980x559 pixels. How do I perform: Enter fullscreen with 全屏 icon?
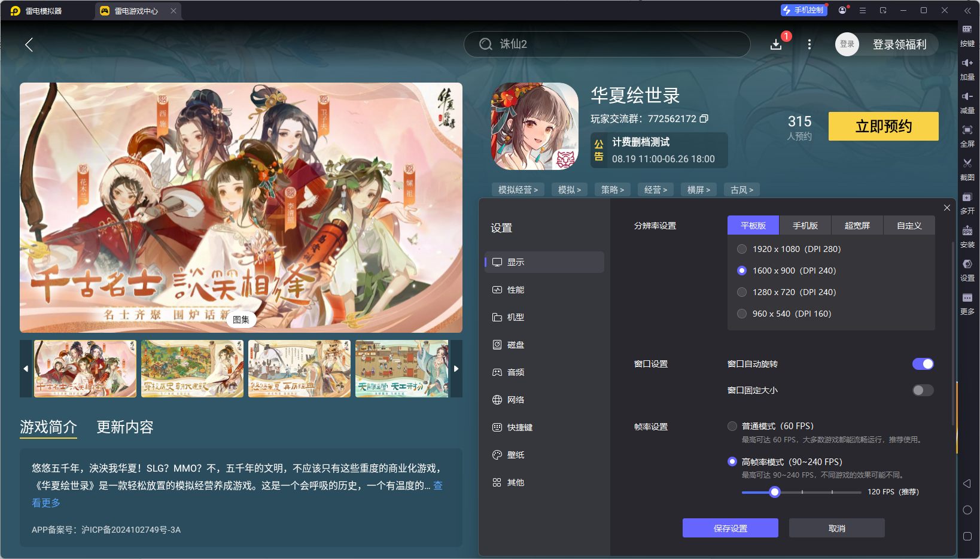[x=967, y=136]
